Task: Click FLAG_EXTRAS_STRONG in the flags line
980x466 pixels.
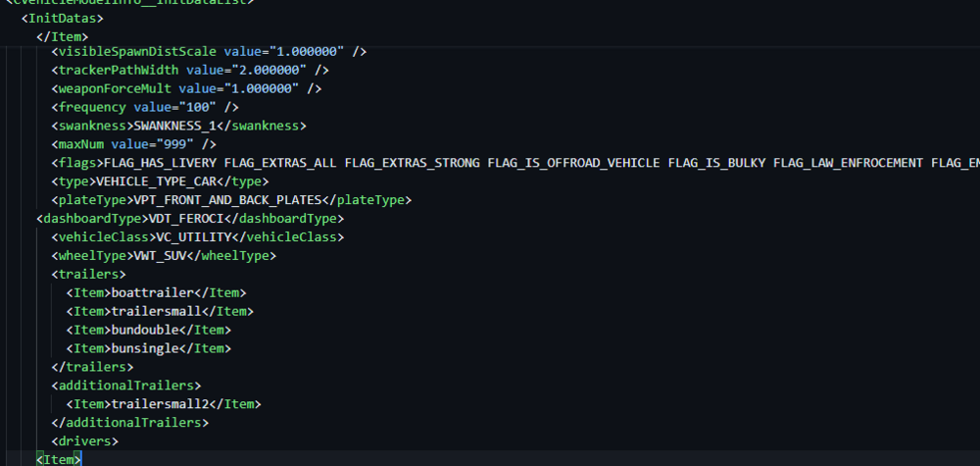Action: click(412, 163)
